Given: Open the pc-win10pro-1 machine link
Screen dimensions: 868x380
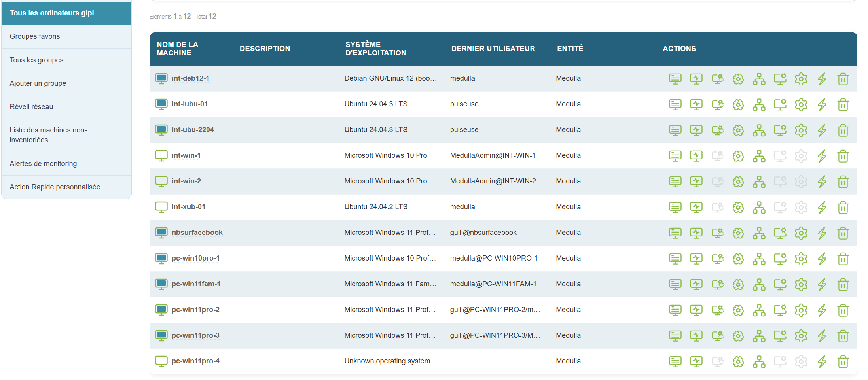Looking at the screenshot, I should [x=195, y=258].
